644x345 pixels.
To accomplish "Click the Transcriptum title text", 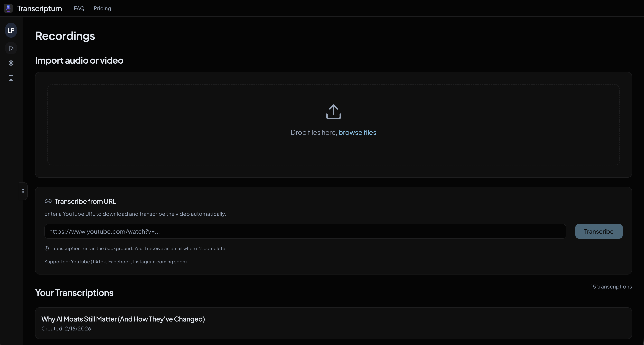I will click(39, 8).
